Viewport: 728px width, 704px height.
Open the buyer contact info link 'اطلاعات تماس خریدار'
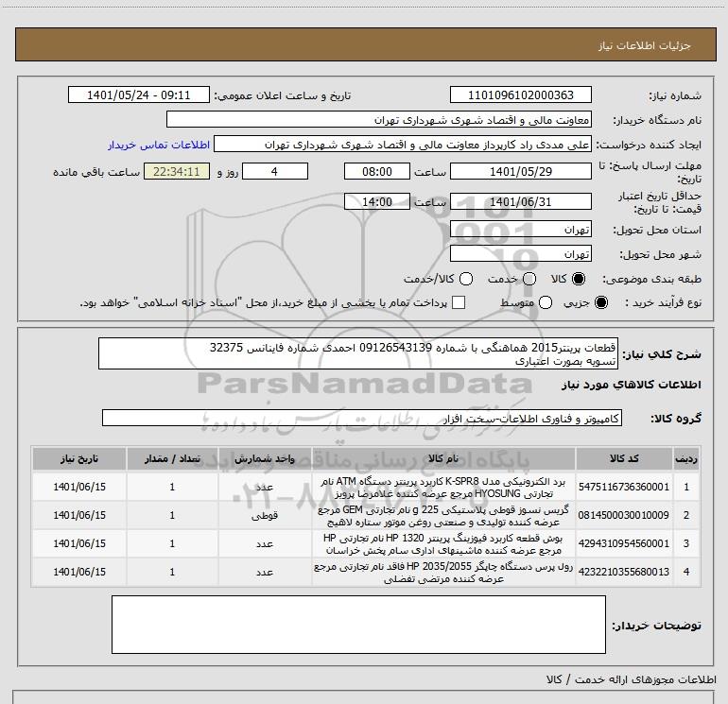[159, 145]
